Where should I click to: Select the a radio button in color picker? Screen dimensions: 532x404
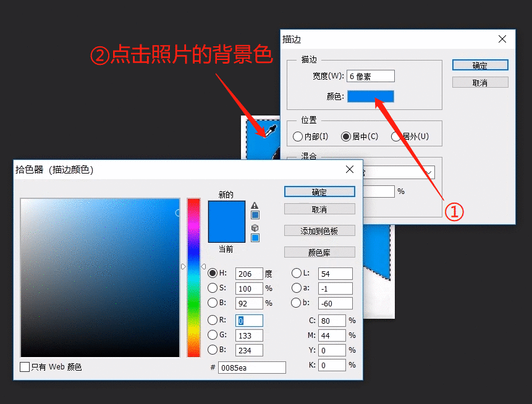(x=296, y=288)
